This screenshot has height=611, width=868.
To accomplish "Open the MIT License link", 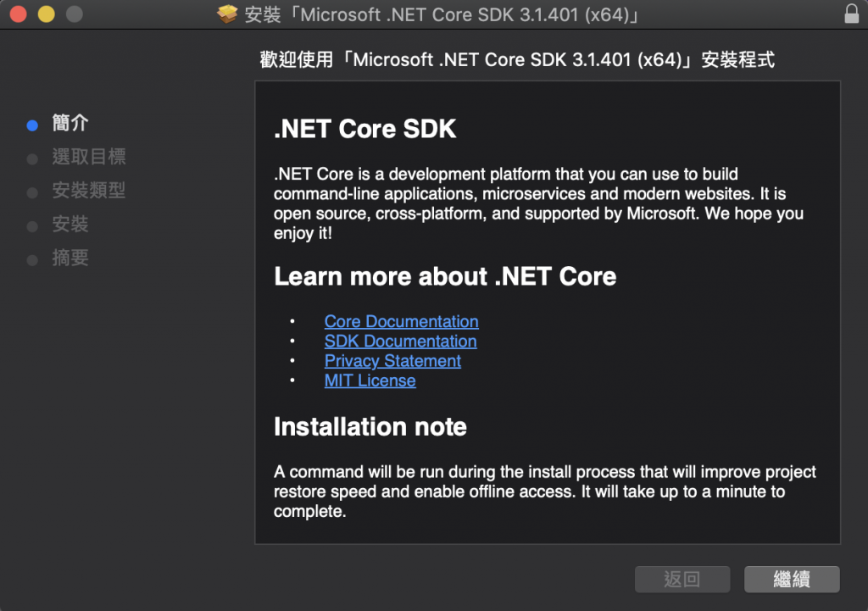I will coord(370,380).
